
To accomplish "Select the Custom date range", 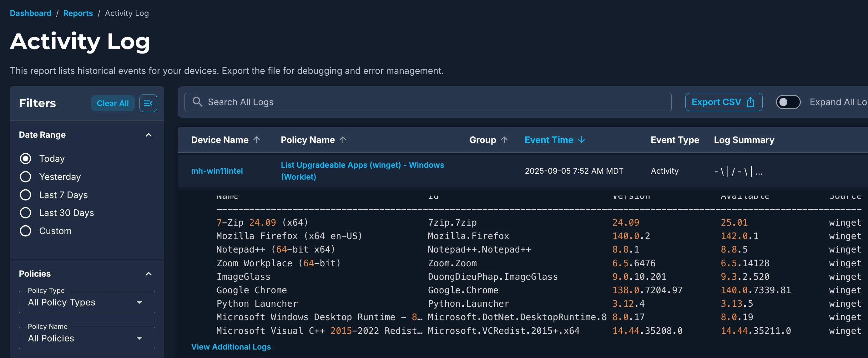I will pyautogui.click(x=26, y=231).
